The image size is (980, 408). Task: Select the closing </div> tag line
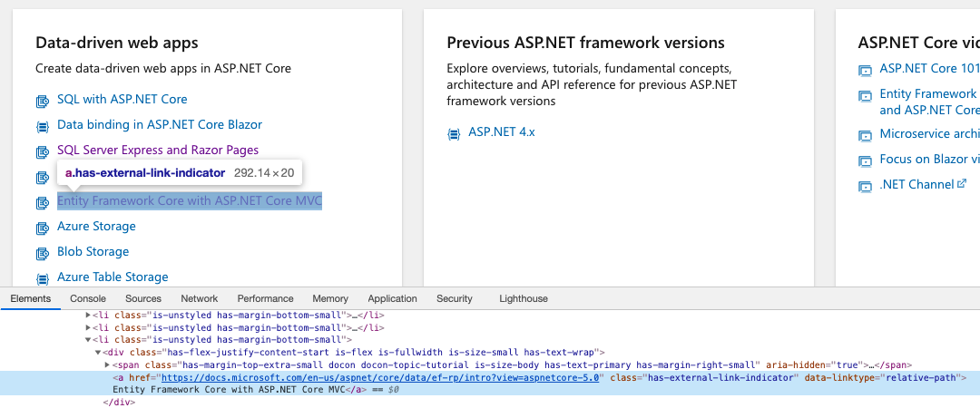pyautogui.click(x=119, y=403)
